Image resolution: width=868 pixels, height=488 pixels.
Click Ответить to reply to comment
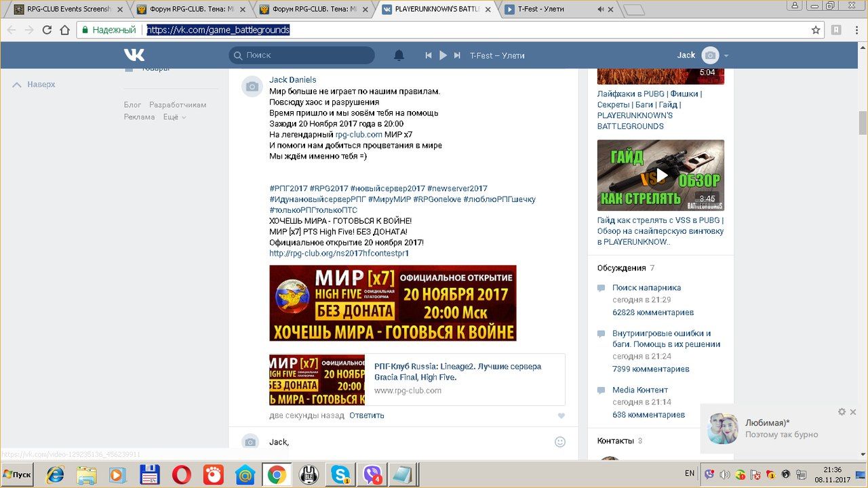[367, 415]
